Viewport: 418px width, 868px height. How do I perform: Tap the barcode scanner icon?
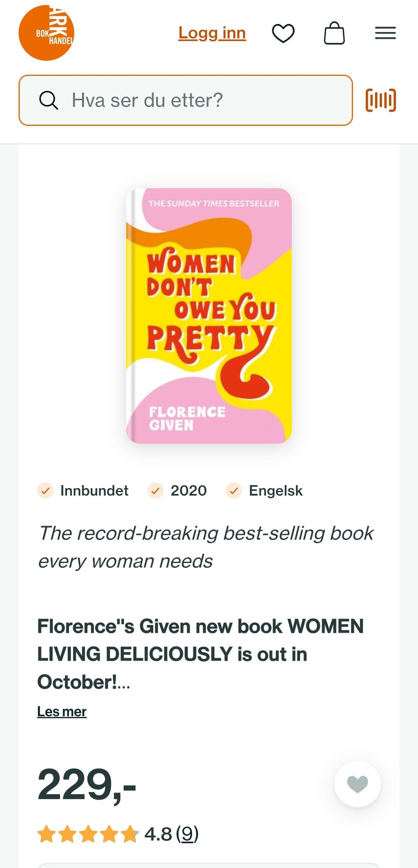pyautogui.click(x=381, y=100)
